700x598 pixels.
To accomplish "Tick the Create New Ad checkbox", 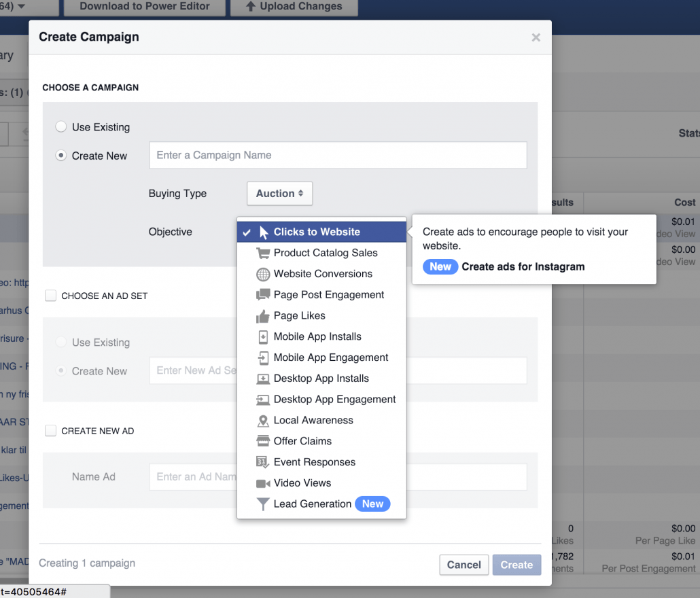I will point(50,431).
